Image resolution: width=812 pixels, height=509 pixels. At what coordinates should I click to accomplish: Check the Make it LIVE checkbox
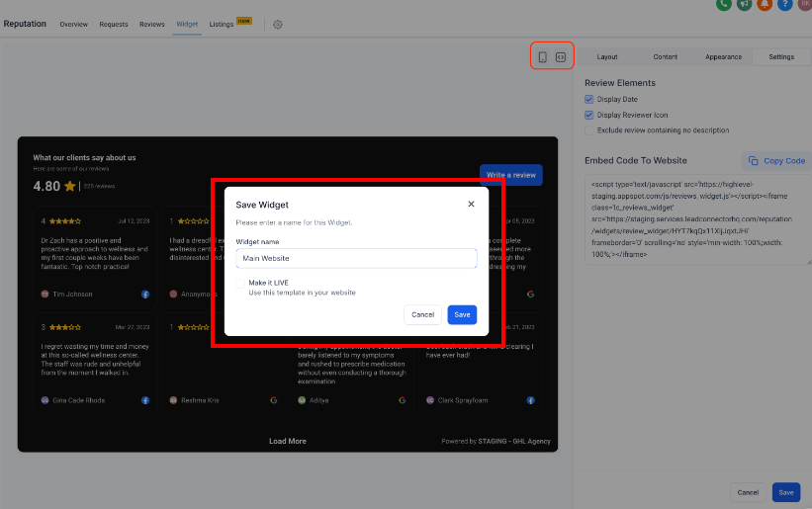[x=240, y=284]
